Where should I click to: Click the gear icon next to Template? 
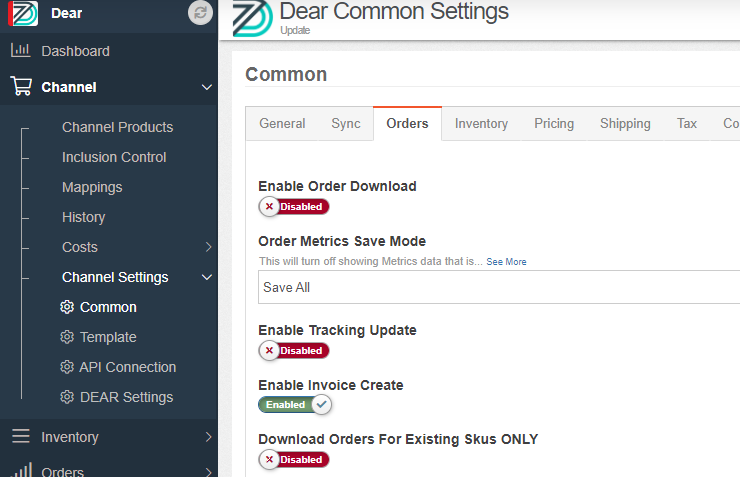[x=67, y=337]
